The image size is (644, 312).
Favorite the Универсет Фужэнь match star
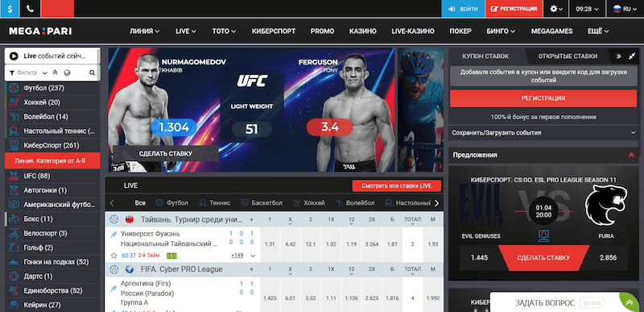[x=114, y=256]
